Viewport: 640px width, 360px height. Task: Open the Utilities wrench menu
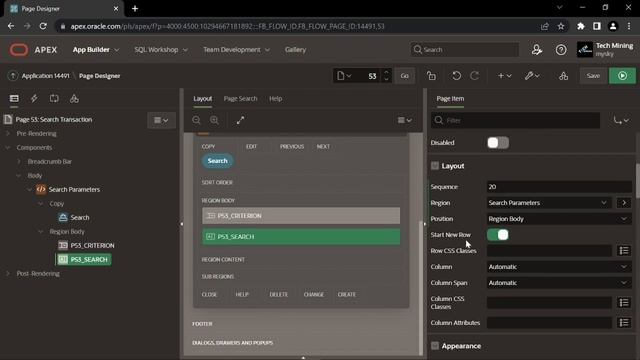(x=532, y=76)
